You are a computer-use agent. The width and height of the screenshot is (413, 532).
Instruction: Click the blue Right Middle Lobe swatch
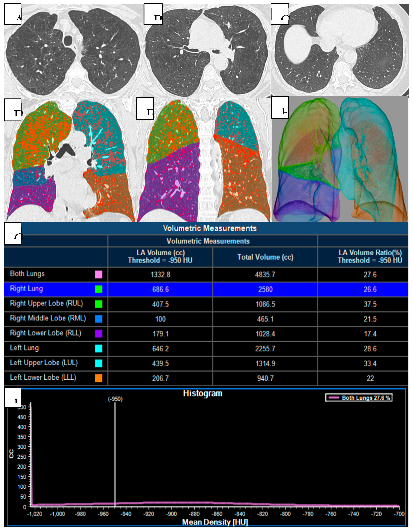coord(99,319)
